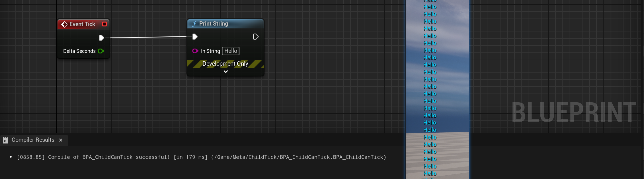The height and width of the screenshot is (179, 644).
Task: Switch to the Compiler Results tab
Action: (33, 140)
